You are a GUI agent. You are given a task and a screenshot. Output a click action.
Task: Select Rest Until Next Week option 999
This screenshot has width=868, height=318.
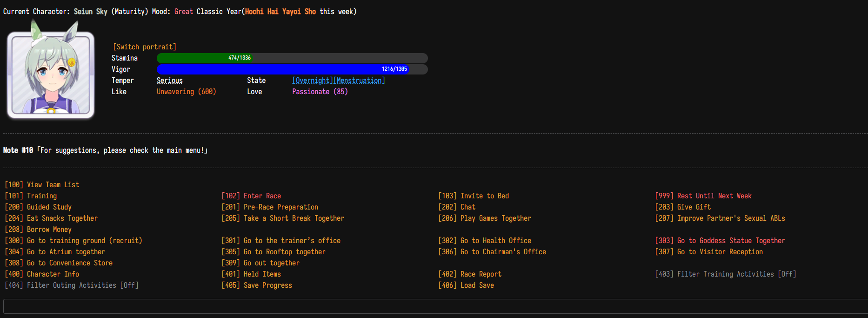[x=703, y=196]
